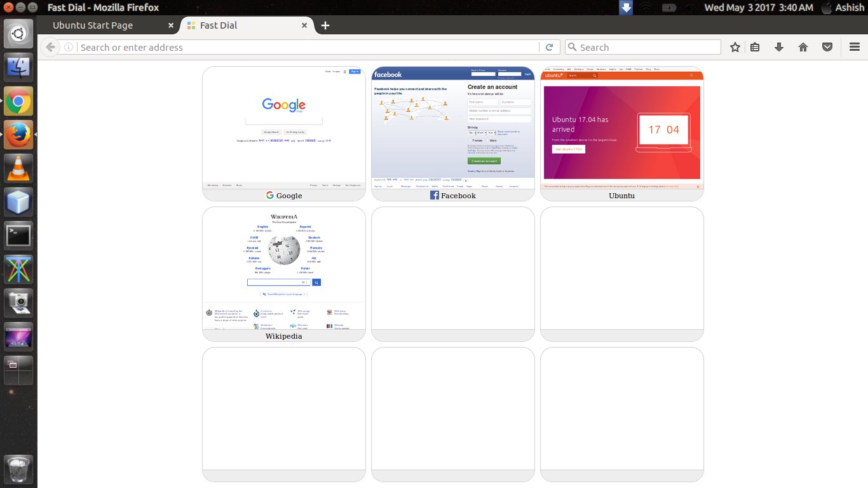Go to Firefox Home page icon

pyautogui.click(x=803, y=47)
